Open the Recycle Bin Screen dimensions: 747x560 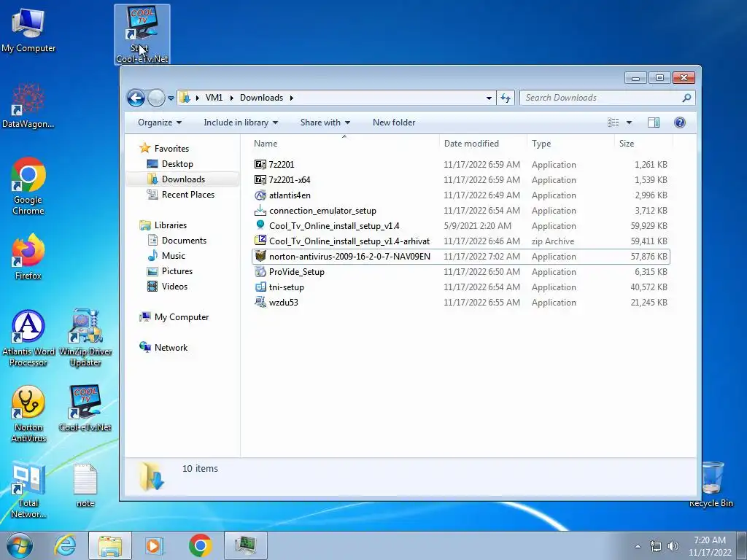pyautogui.click(x=711, y=484)
